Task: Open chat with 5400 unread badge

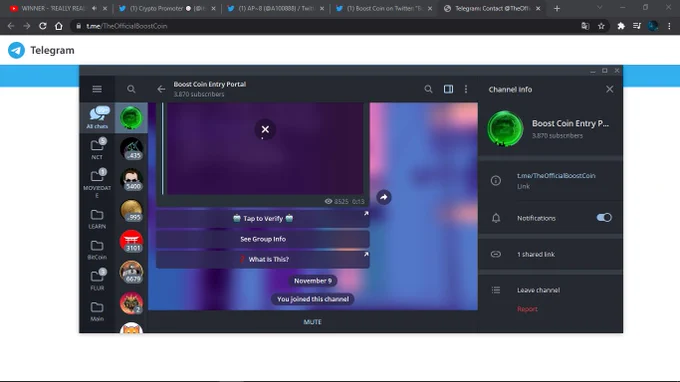Action: coord(131,179)
